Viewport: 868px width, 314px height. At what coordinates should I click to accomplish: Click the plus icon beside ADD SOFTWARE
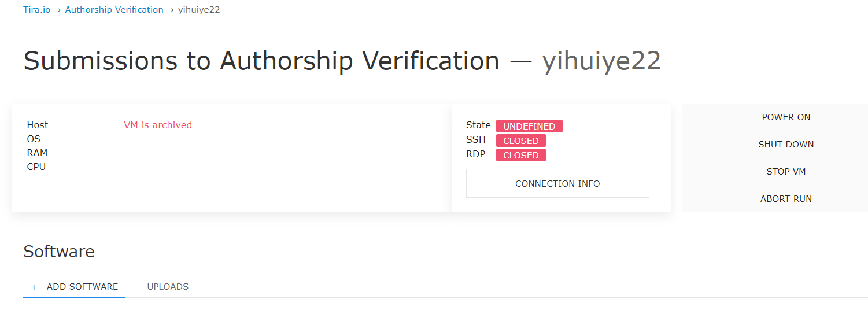tap(34, 287)
